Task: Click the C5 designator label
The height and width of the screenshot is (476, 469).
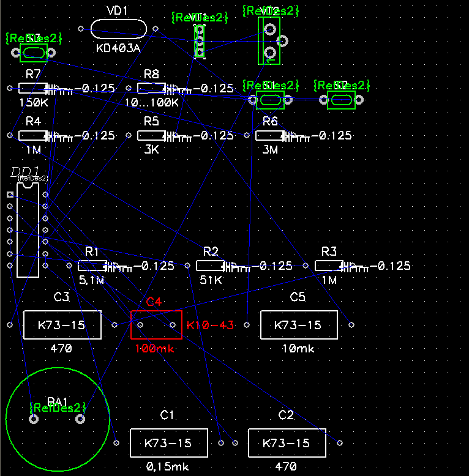Action: (298, 297)
